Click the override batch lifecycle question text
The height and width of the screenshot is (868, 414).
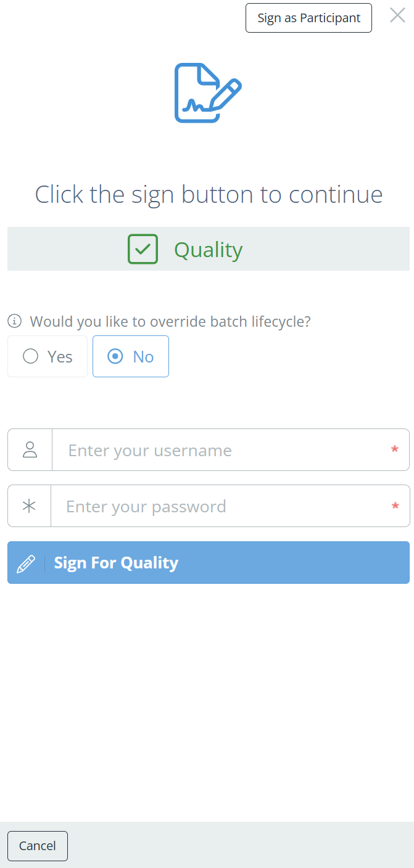(x=170, y=321)
